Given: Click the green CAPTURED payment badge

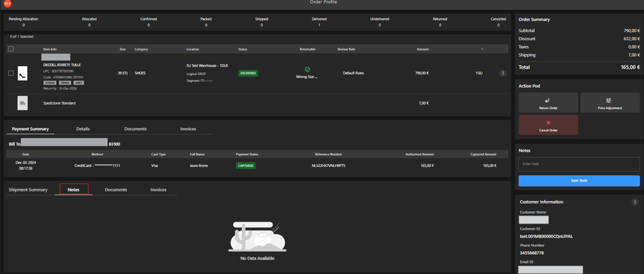Looking at the screenshot, I should [x=246, y=166].
